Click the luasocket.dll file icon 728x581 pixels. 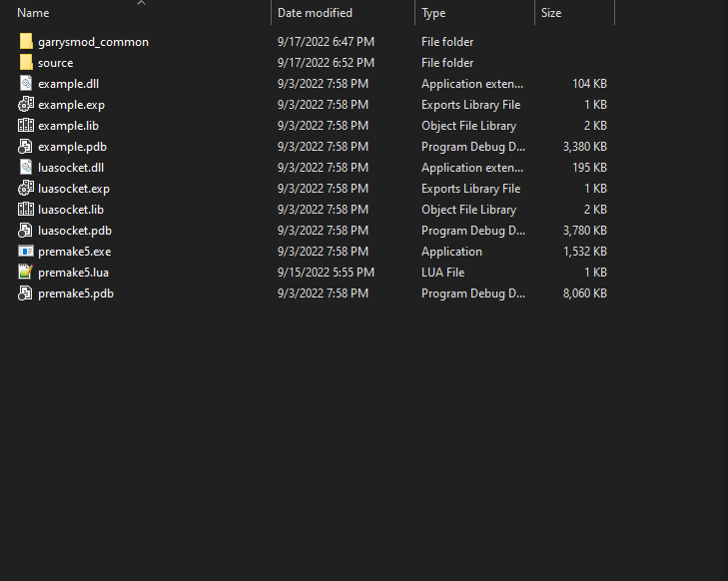coord(26,167)
